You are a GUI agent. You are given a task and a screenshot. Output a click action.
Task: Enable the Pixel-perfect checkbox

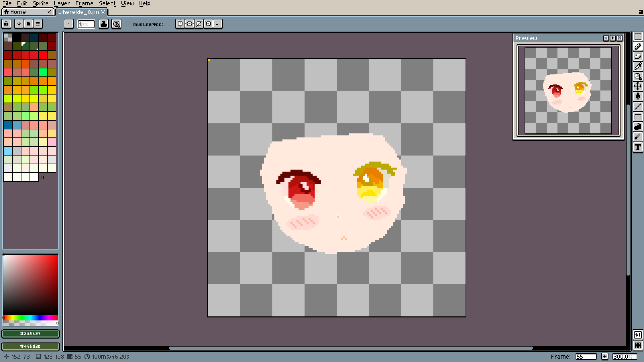point(128,24)
